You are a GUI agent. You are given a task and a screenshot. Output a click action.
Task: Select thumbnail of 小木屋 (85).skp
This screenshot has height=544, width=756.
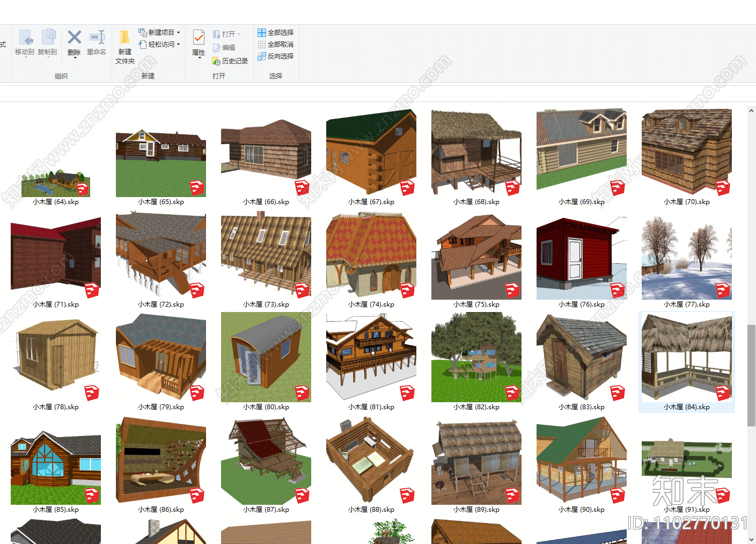(56, 467)
